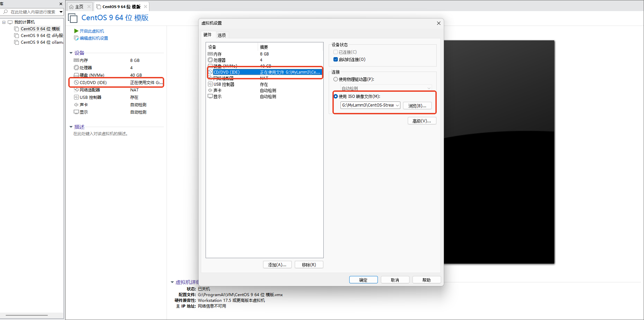Switch to the 硬件 tab
Image resolution: width=644 pixels, height=320 pixels.
tap(208, 35)
